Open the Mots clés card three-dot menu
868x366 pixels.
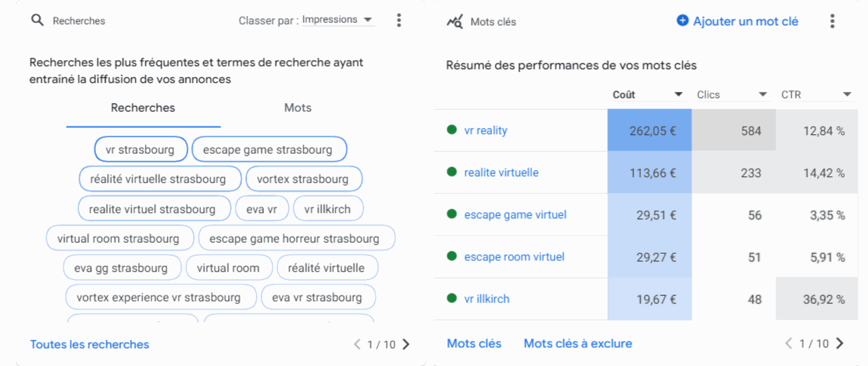(x=832, y=21)
